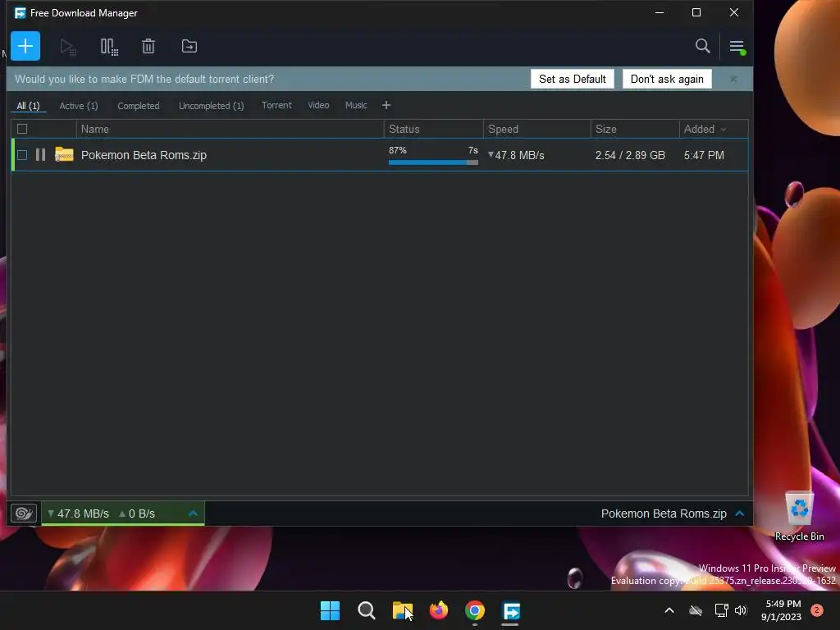Click Don't ask again button

click(x=667, y=79)
